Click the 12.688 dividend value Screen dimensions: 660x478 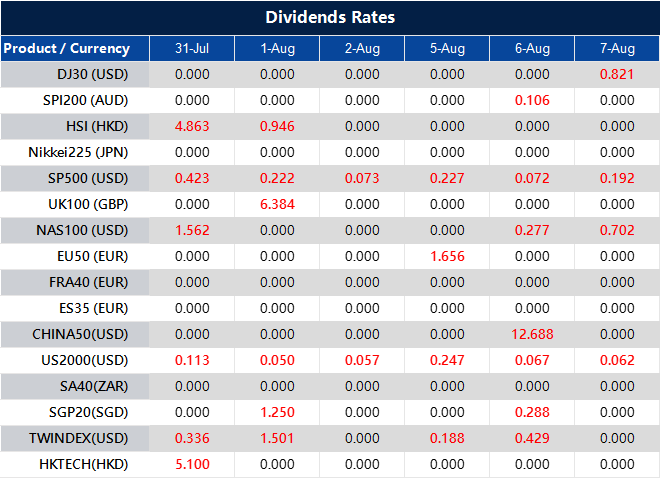pos(531,334)
